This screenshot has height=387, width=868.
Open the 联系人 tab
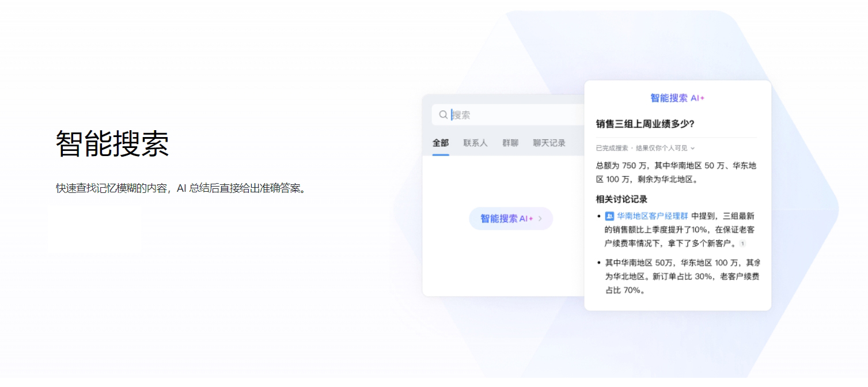(x=475, y=143)
